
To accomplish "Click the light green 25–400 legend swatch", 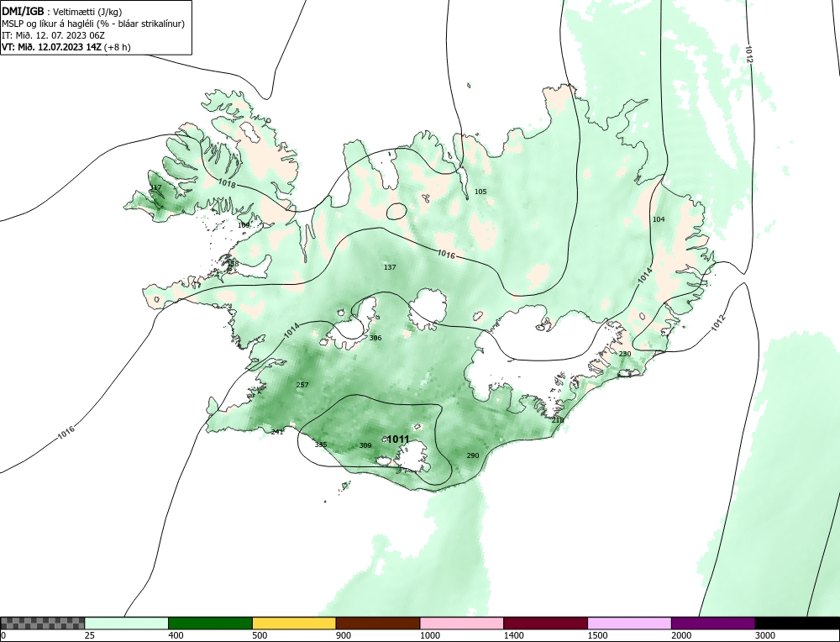I will tap(127, 623).
